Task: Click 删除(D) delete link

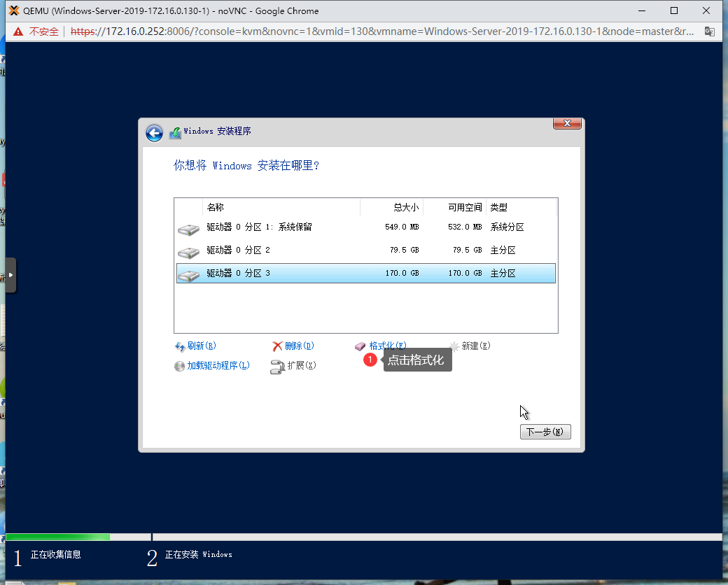Action: tap(300, 346)
